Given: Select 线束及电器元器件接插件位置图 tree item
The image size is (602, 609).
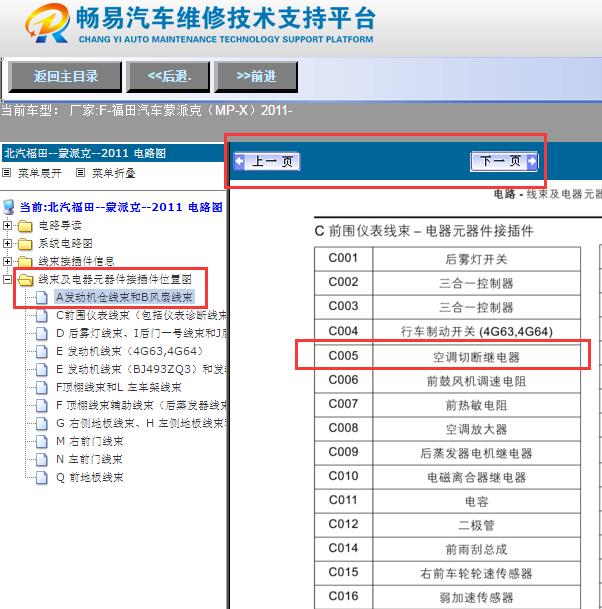Looking at the screenshot, I should 115,279.
